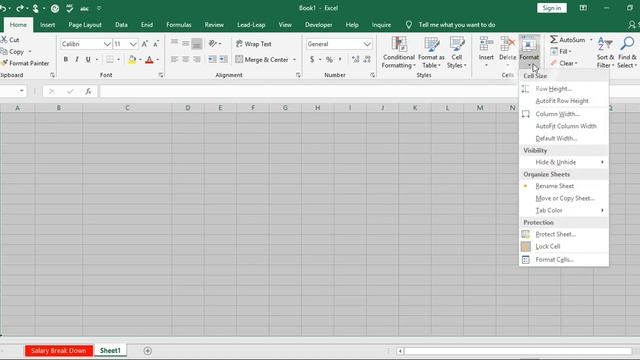The width and height of the screenshot is (640, 360).
Task: Open the number format General dropdown
Action: (367, 44)
